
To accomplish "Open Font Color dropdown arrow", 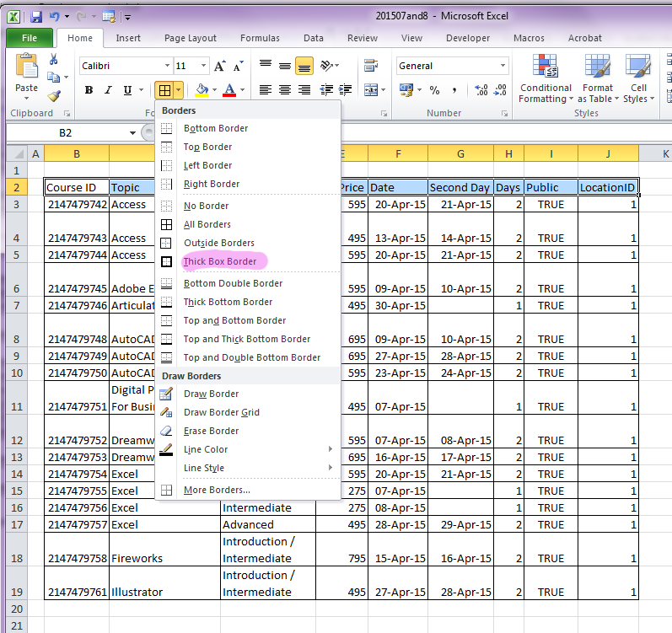I will [243, 90].
